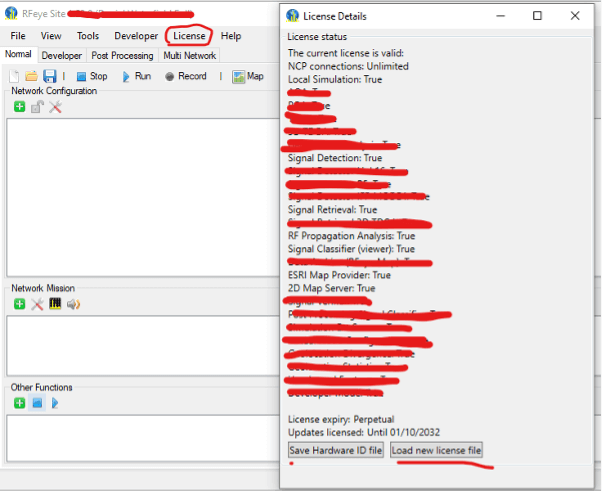602x492 pixels.
Task: Open the View menu
Action: tap(51, 36)
